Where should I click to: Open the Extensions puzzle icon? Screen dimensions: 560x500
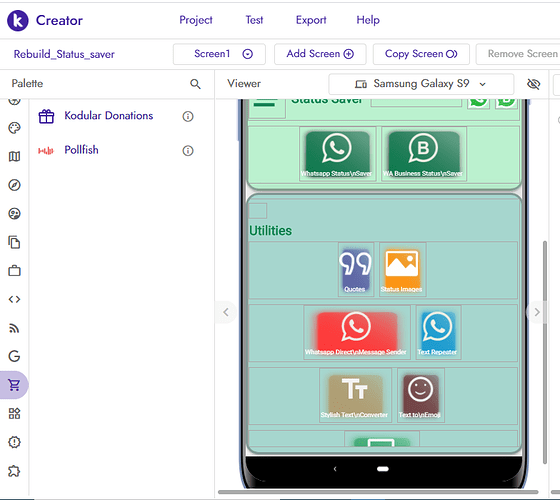pyautogui.click(x=14, y=471)
